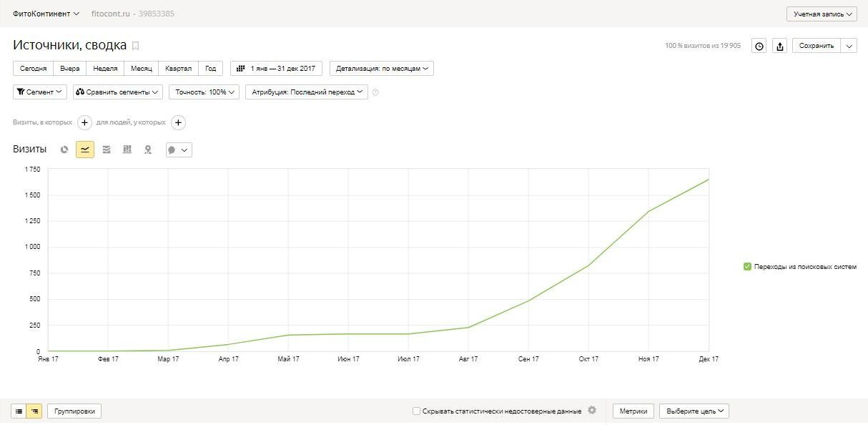Image resolution: width=868 pixels, height=425 pixels.
Task: Expand the Детализация: по месяцам dropdown
Action: 382,69
